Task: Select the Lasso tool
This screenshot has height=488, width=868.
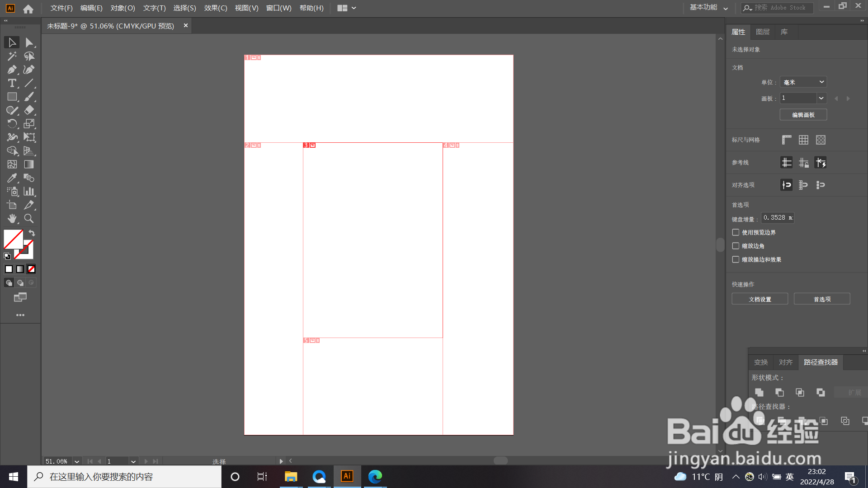Action: [x=29, y=56]
